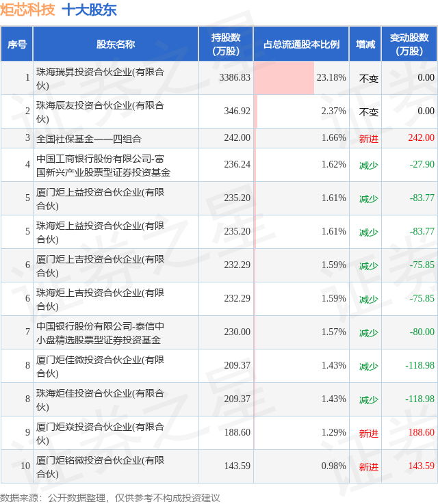Click shareholder 珠海辰友投资合伙企业(有限合伙)
Image resolution: width=438 pixels, height=504 pixels.
point(100,112)
